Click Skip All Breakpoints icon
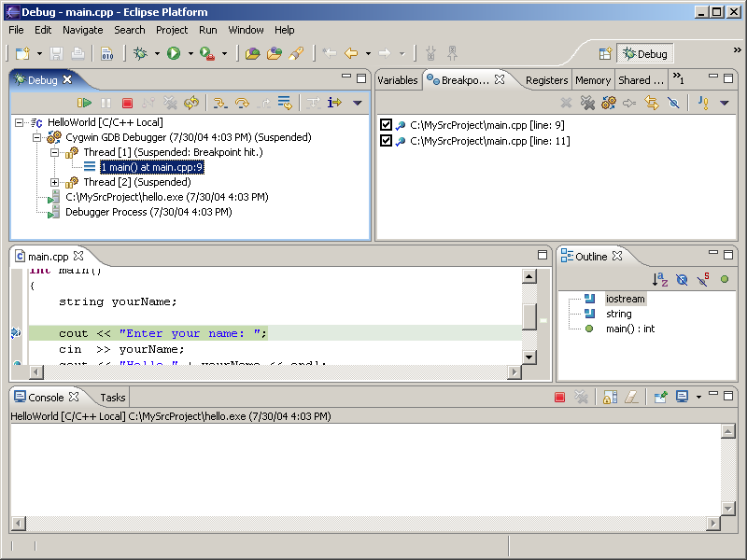This screenshot has width=747, height=560. click(672, 104)
